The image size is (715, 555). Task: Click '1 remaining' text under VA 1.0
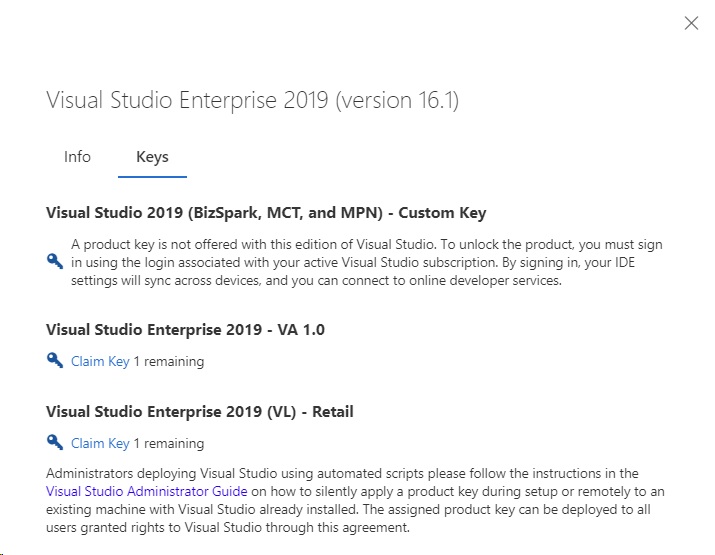169,361
